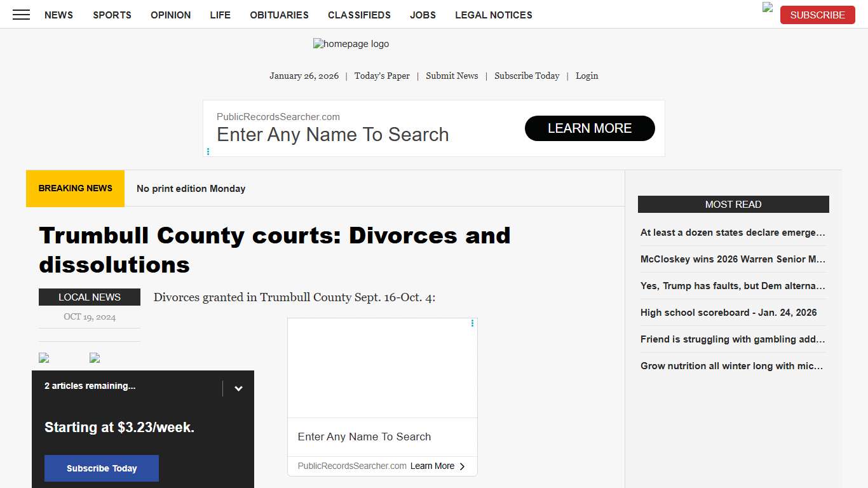868x488 pixels.
Task: Click the LEARN MORE ad button
Action: (590, 128)
